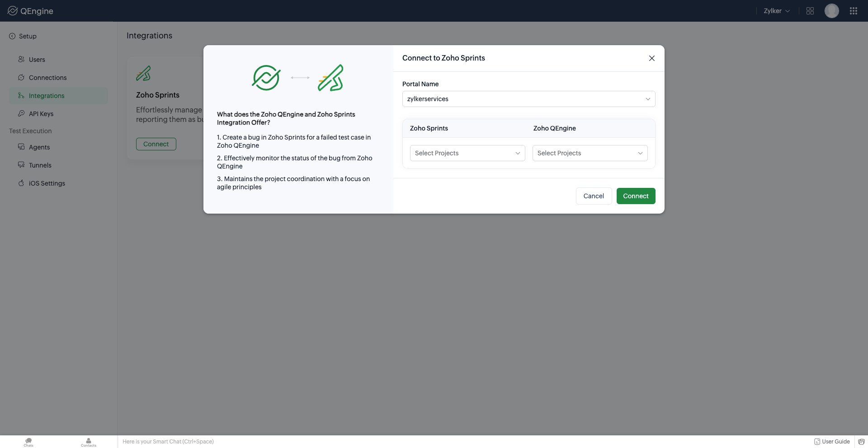The image size is (868, 448).
Task: Click the green Connect button in dialog
Action: 636,196
